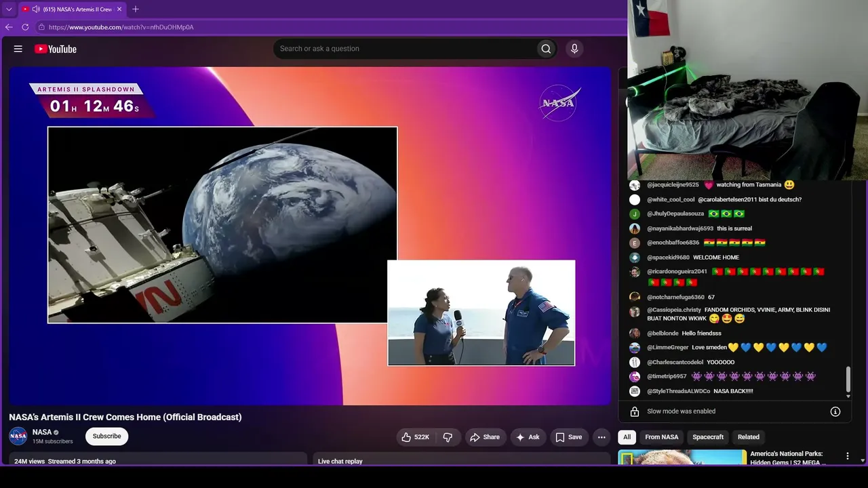Image resolution: width=868 pixels, height=488 pixels.
Task: Select chat message "this is surreal"
Action: tap(734, 228)
